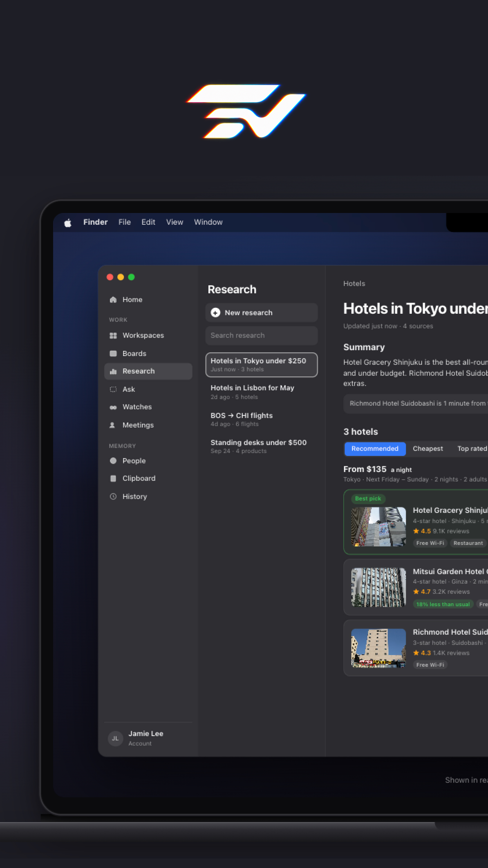Click the Richmond Hotel Suidobashi thumbnail
This screenshot has width=488, height=868.
pos(379,648)
